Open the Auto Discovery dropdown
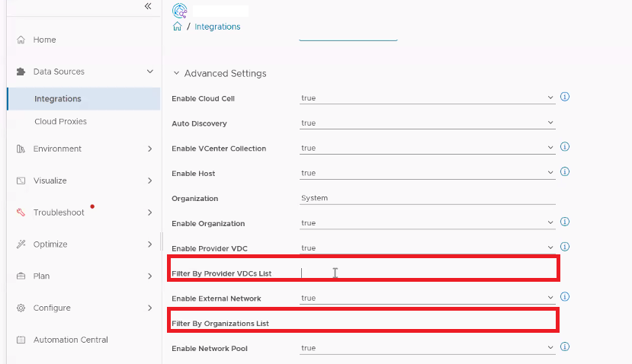 coord(427,123)
